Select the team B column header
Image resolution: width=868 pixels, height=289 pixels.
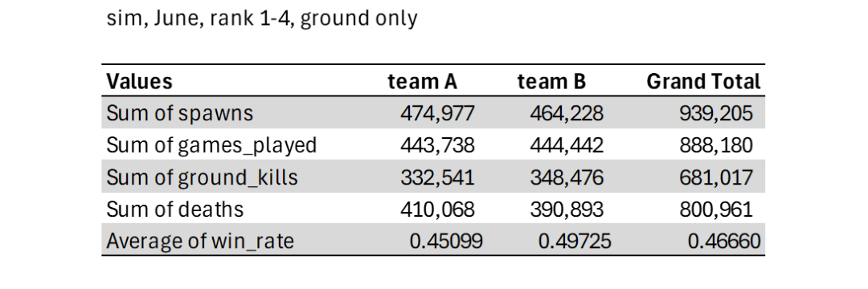point(551,82)
